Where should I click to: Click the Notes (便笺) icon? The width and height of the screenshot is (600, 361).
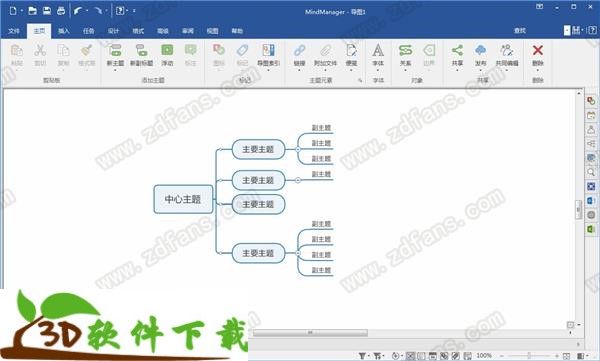coord(351,50)
